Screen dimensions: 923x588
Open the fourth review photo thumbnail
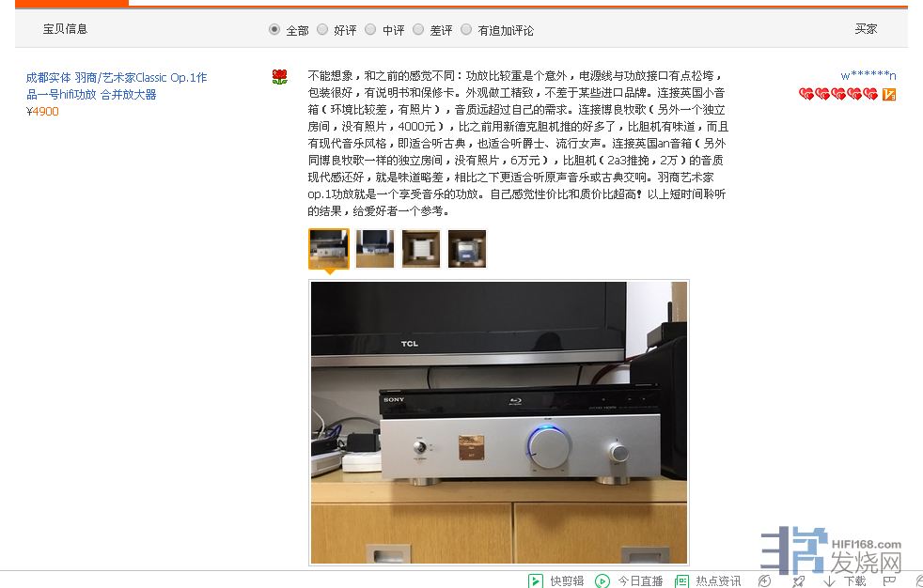click(x=467, y=249)
